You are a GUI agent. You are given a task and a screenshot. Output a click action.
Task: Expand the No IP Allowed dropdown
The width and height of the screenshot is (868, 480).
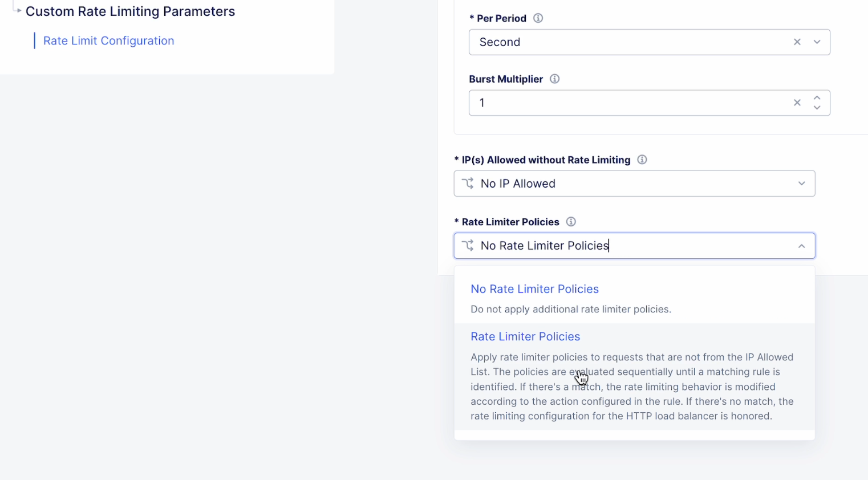coord(802,183)
